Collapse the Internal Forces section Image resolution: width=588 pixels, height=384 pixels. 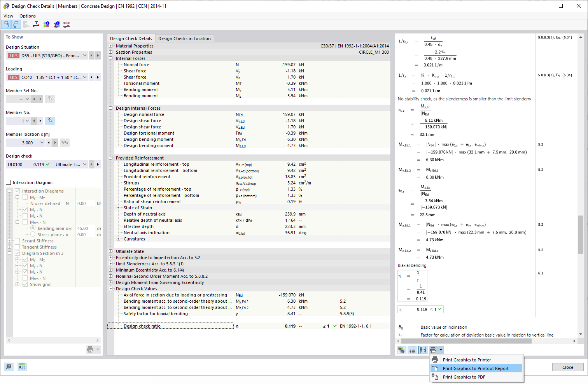[x=111, y=58]
